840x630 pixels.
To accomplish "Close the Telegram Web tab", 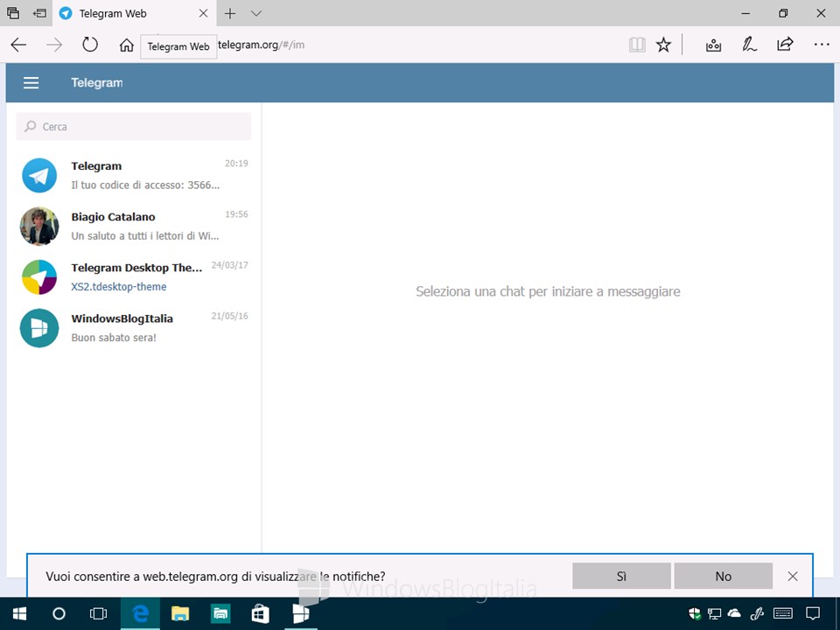I will [x=204, y=13].
